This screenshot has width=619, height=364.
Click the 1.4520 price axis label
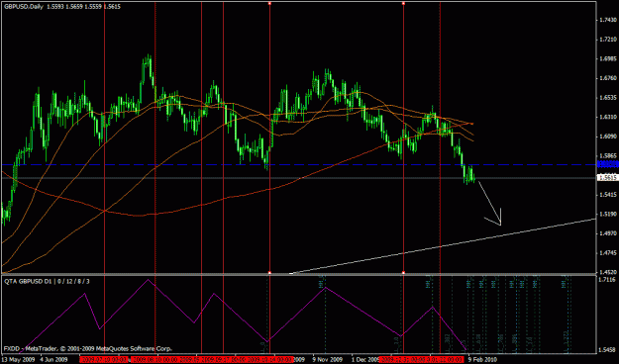(x=608, y=272)
